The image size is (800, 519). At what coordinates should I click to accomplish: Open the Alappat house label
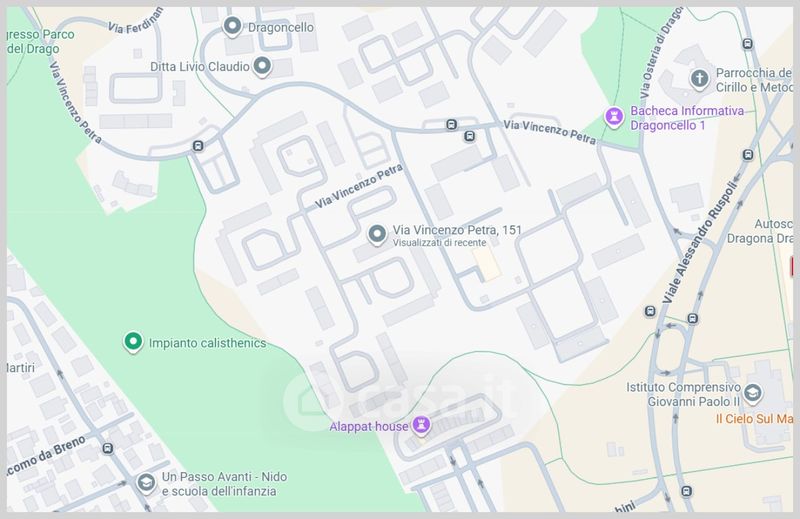369,426
